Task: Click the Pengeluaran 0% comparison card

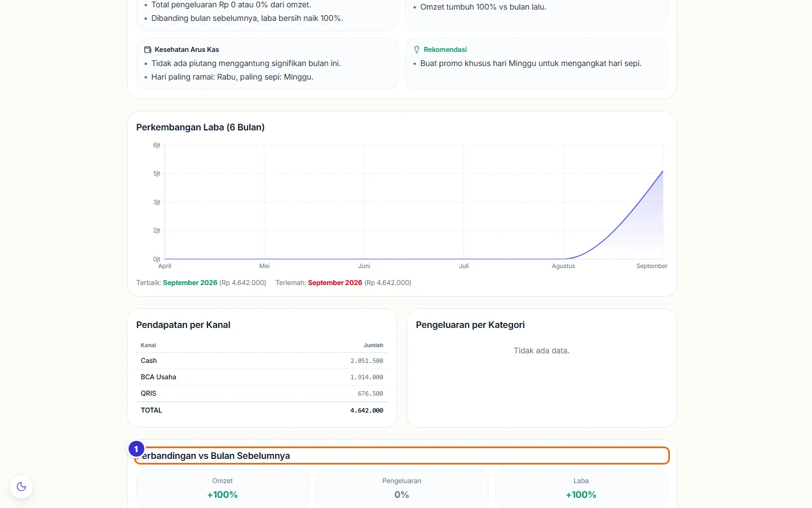Action: point(402,489)
